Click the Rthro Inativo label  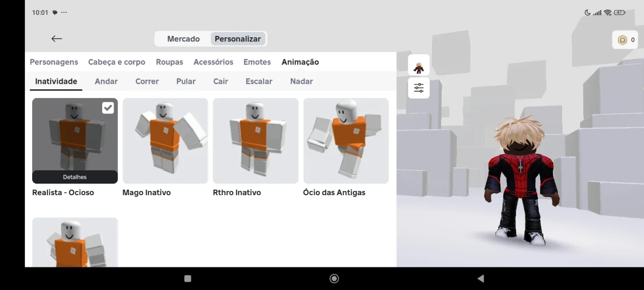tap(237, 192)
